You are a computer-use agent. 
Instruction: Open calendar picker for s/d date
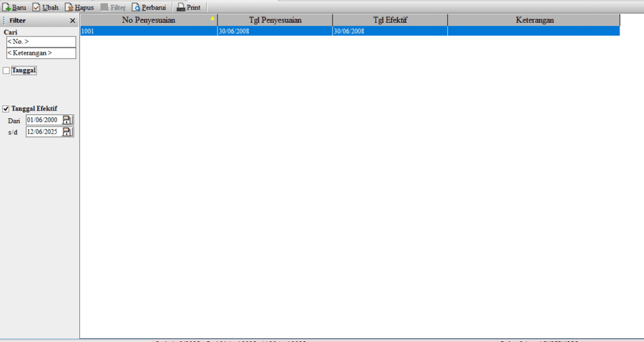pos(67,132)
